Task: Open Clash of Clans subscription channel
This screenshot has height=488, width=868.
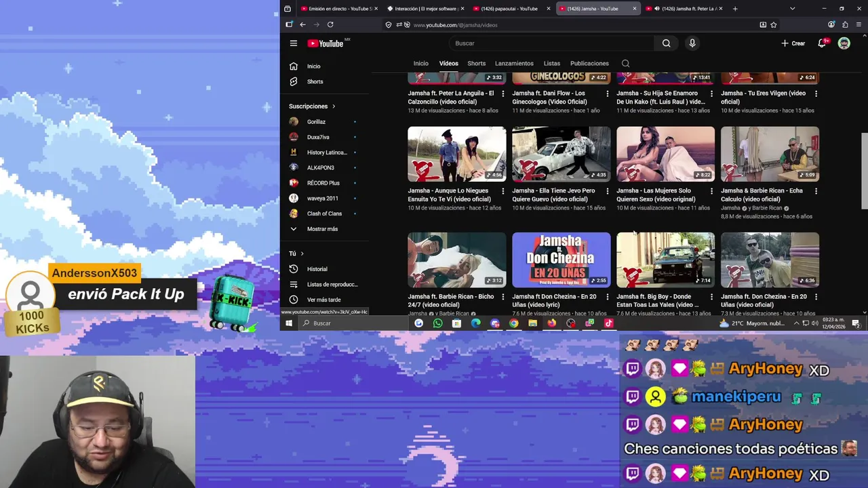Action: tap(323, 213)
